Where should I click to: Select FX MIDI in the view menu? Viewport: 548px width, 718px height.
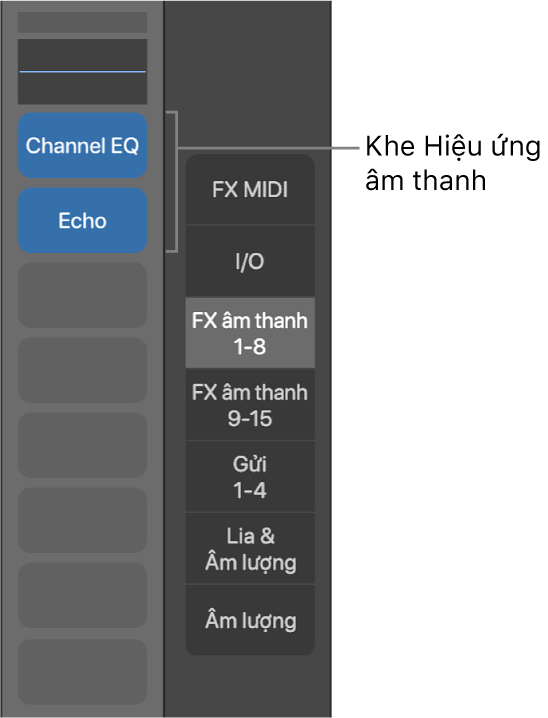tap(250, 189)
